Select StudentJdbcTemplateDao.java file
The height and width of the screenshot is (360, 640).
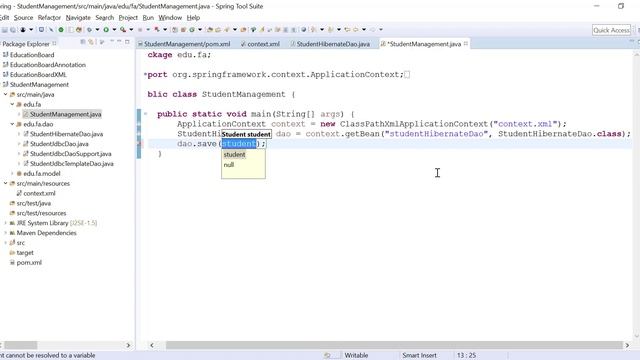(x=71, y=164)
